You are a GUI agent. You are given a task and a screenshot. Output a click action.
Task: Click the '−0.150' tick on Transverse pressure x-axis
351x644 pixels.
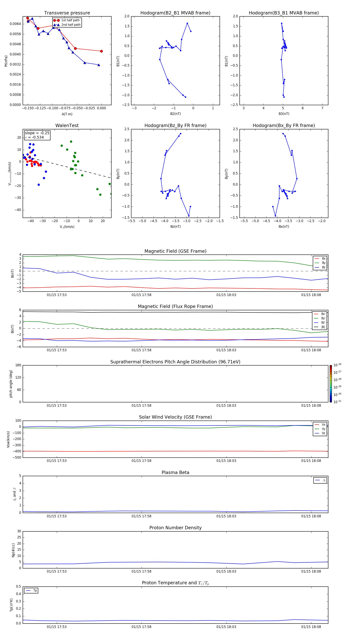click(28, 108)
